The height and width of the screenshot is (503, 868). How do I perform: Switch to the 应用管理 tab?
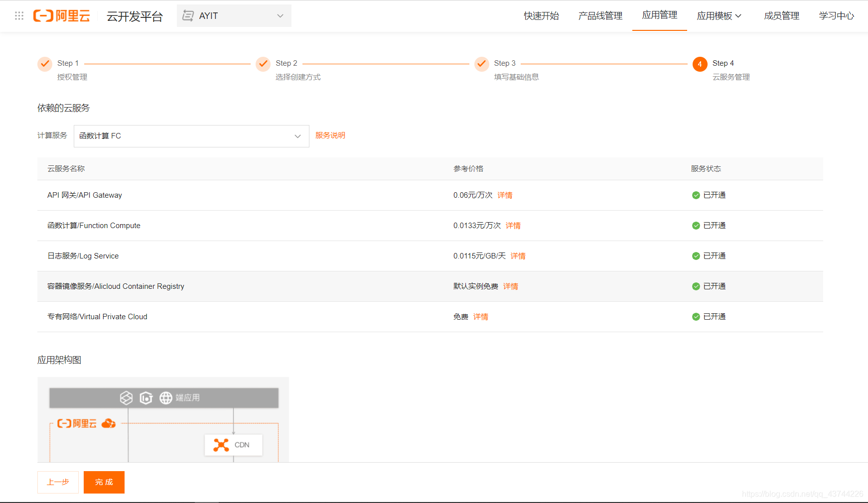click(x=660, y=15)
